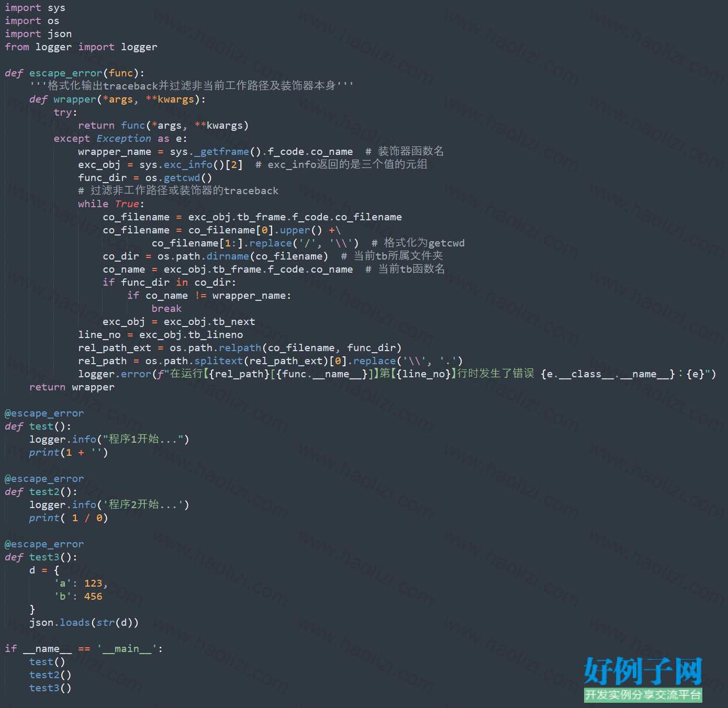Click the 'def escape_error(func):' definition
This screenshot has width=728, height=708.
click(75, 73)
